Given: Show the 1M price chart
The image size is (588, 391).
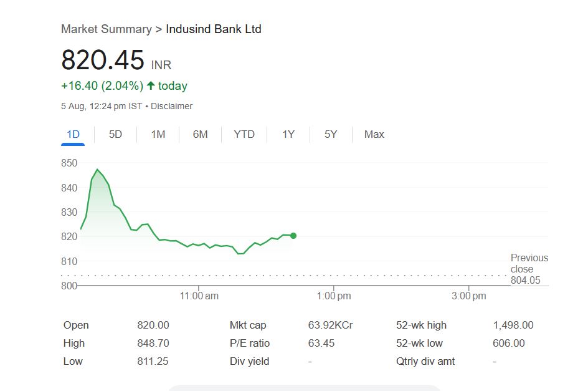Looking at the screenshot, I should (158, 134).
